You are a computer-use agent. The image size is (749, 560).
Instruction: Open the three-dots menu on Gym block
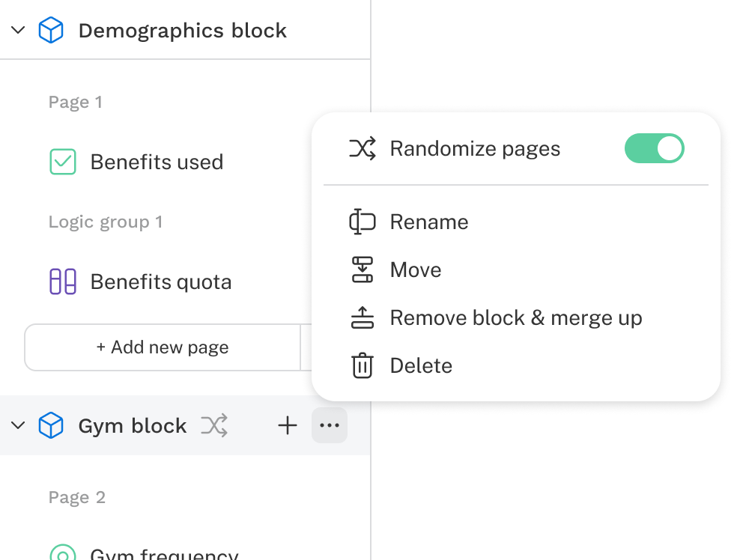pyautogui.click(x=330, y=426)
